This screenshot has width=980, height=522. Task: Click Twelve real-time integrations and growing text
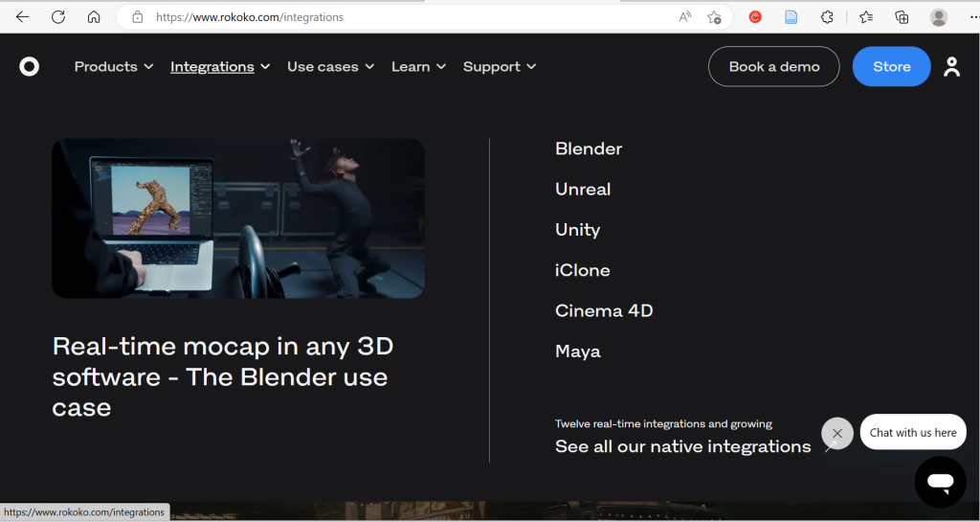point(664,424)
